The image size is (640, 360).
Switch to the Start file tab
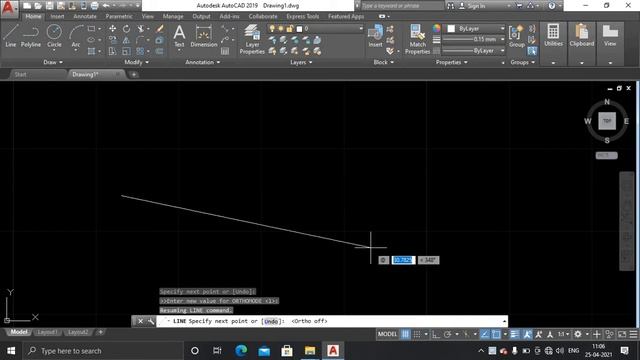[x=20, y=74]
